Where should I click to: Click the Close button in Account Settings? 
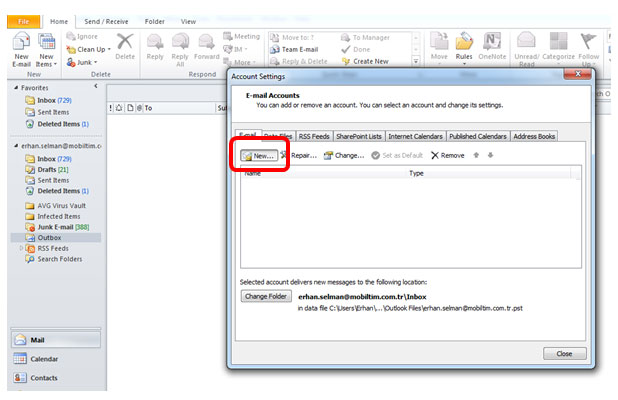click(564, 353)
